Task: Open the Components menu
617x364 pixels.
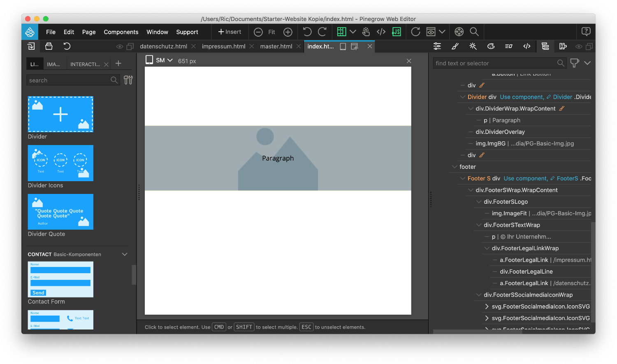Action: (121, 32)
